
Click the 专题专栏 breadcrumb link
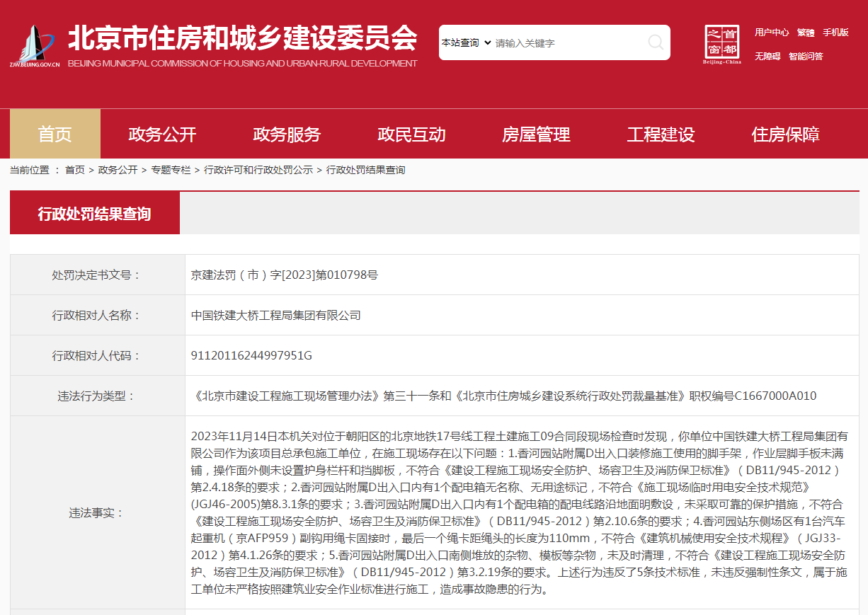tap(171, 170)
